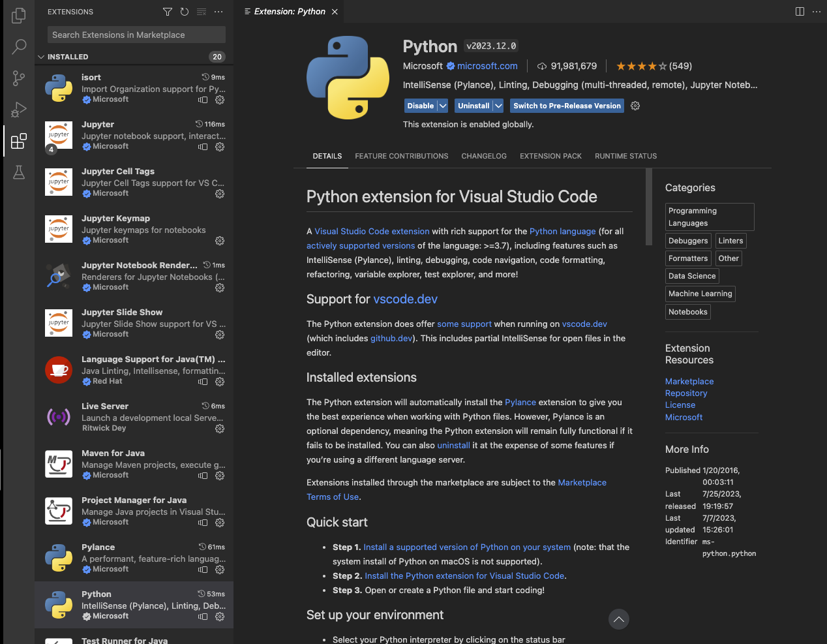827x644 pixels.
Task: Open the Testing flask view
Action: tap(19, 172)
